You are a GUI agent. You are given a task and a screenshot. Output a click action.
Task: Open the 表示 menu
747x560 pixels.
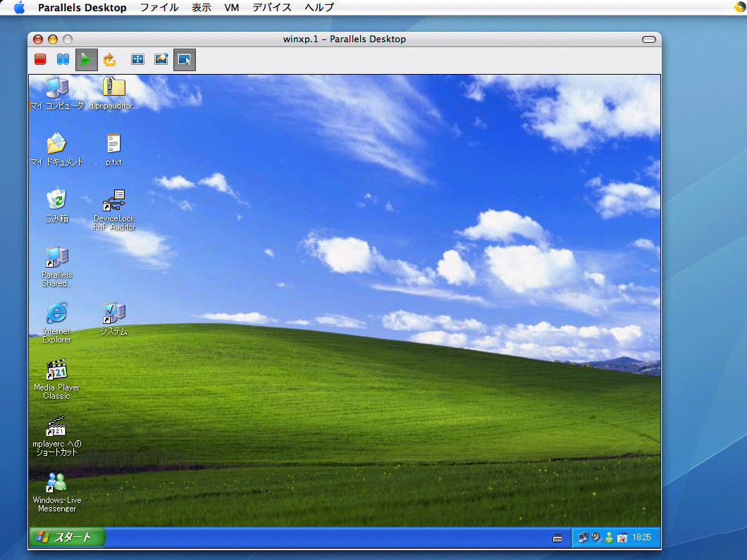pos(202,8)
